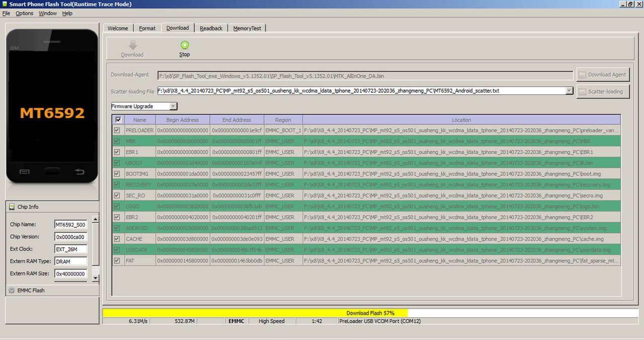Click the High Speed status cell
The image size is (644, 340).
tap(272, 321)
